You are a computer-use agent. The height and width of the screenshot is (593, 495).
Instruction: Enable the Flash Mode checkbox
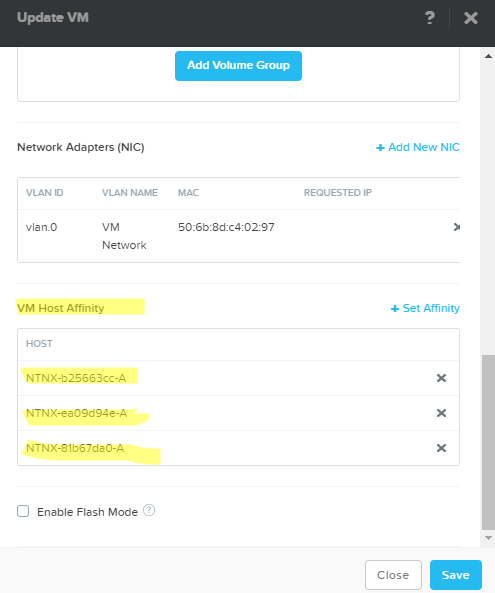pyautogui.click(x=23, y=511)
